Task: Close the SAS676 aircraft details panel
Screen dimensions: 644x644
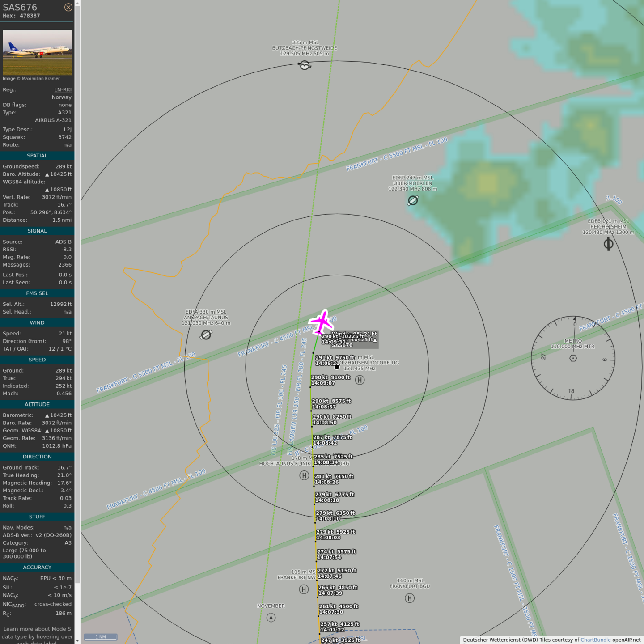Action: pos(68,7)
